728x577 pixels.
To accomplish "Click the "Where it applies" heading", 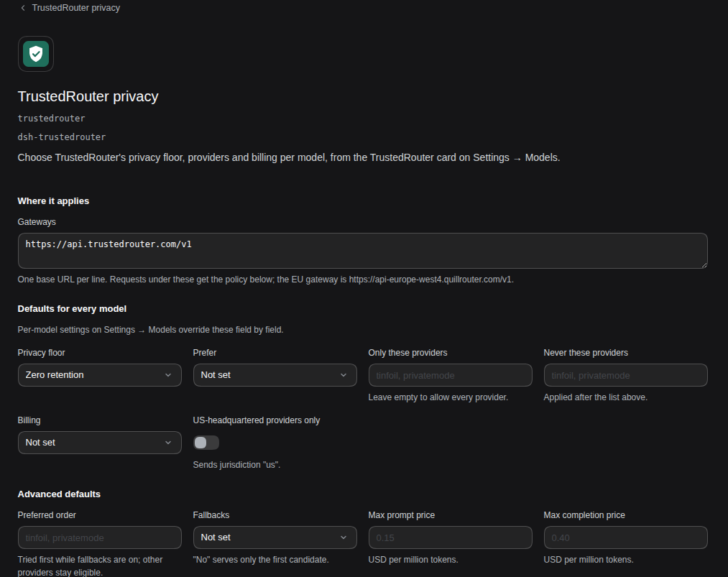I will tap(53, 201).
